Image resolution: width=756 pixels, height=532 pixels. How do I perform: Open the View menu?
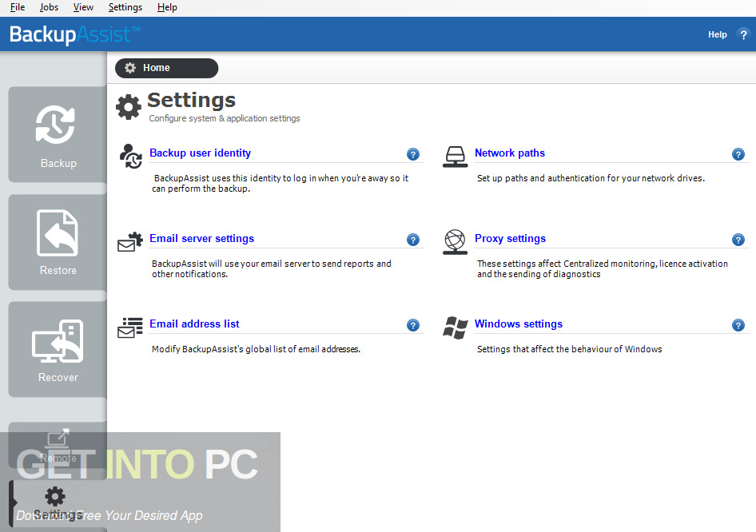pos(83,7)
